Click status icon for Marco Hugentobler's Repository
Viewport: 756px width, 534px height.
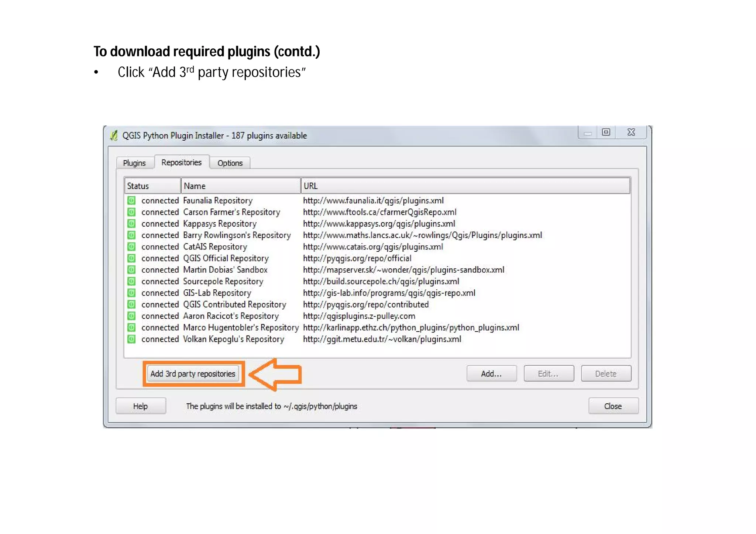tap(131, 327)
